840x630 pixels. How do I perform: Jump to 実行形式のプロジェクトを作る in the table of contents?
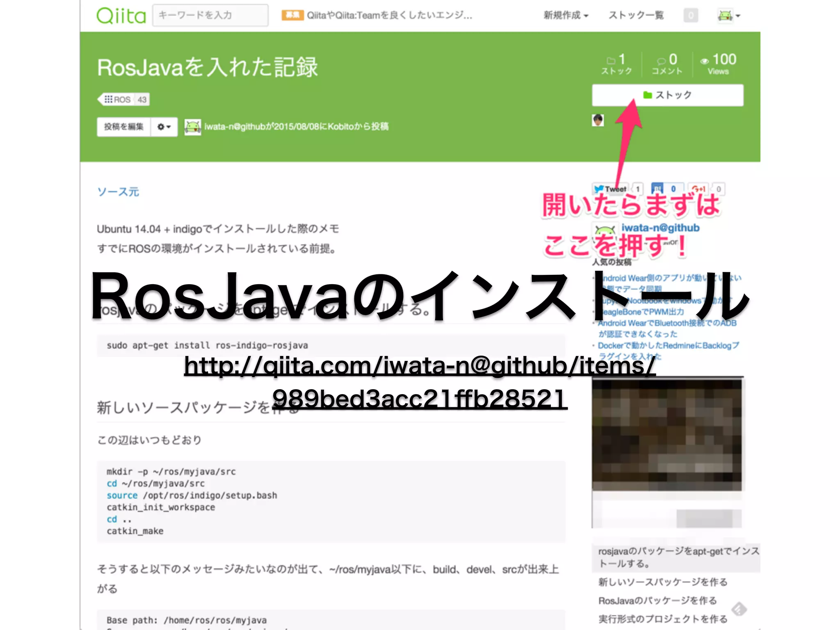pos(663,619)
